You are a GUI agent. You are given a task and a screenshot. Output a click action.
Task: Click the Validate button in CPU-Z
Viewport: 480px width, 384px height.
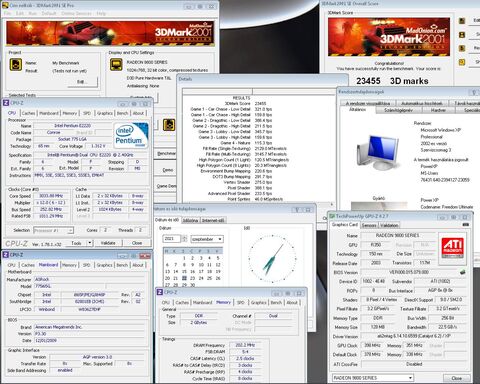point(108,243)
